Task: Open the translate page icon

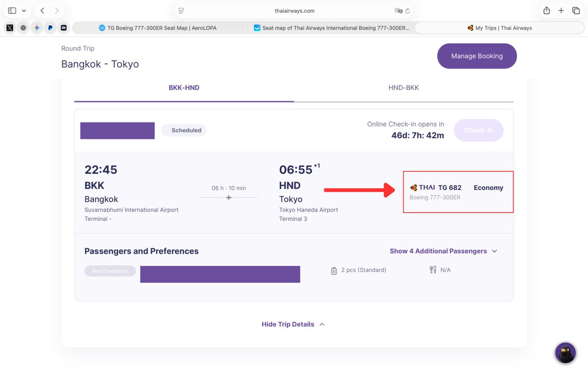Action: pyautogui.click(x=398, y=11)
